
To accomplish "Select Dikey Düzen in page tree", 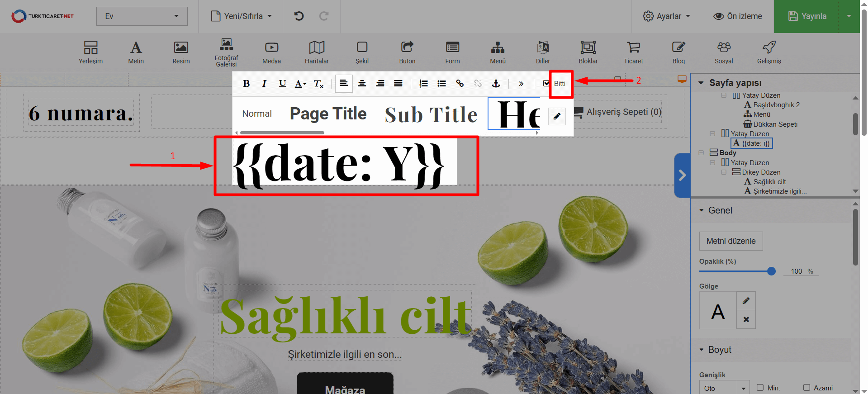I will click(x=756, y=172).
